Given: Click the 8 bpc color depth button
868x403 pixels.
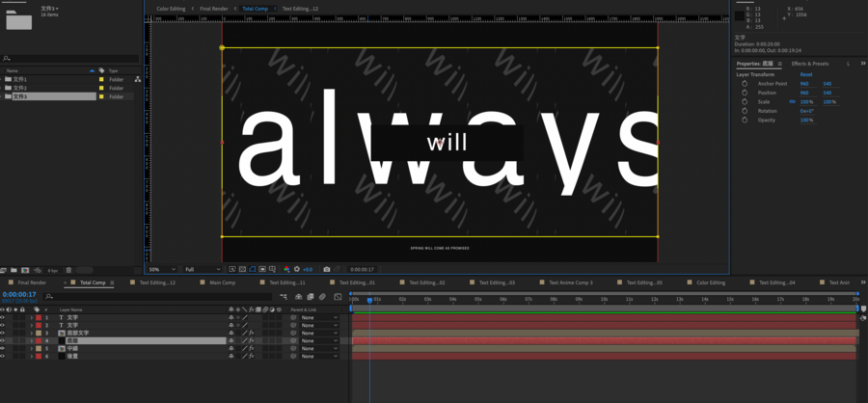Looking at the screenshot, I should point(53,270).
